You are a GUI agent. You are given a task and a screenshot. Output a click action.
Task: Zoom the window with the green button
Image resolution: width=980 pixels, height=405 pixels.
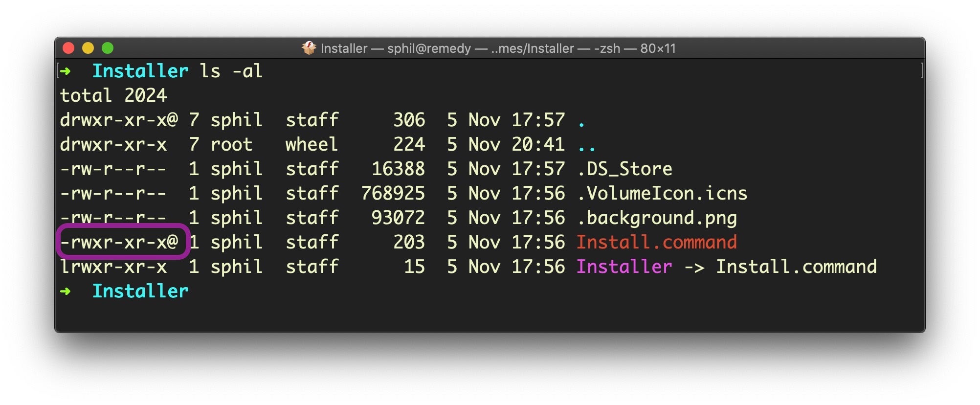(108, 48)
